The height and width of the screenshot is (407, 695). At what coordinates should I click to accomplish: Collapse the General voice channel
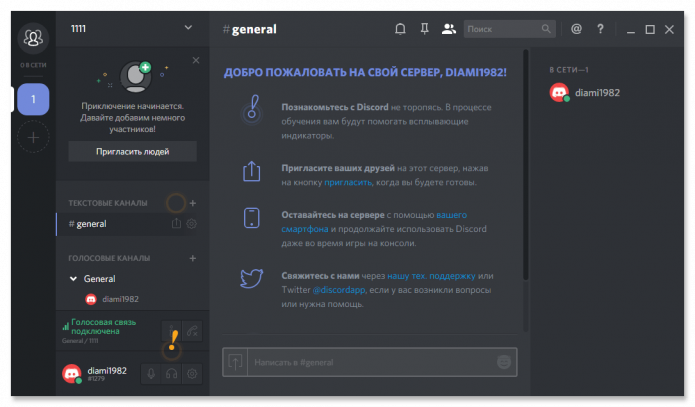point(73,278)
